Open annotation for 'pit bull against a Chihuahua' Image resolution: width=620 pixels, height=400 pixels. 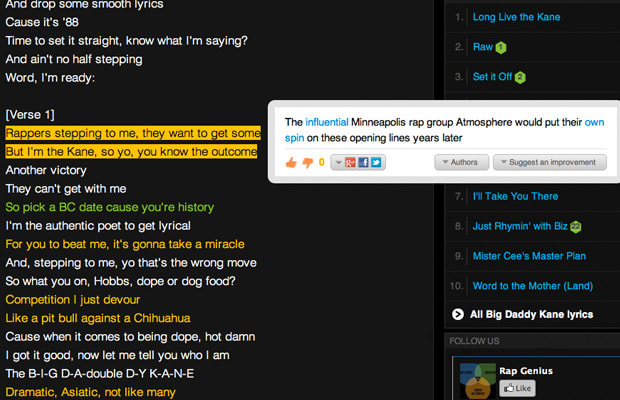pos(98,318)
